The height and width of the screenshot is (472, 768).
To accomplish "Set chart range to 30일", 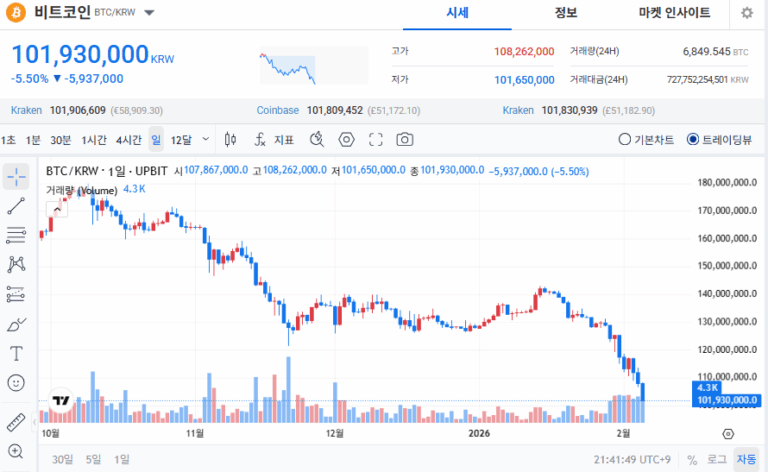I will (63, 460).
